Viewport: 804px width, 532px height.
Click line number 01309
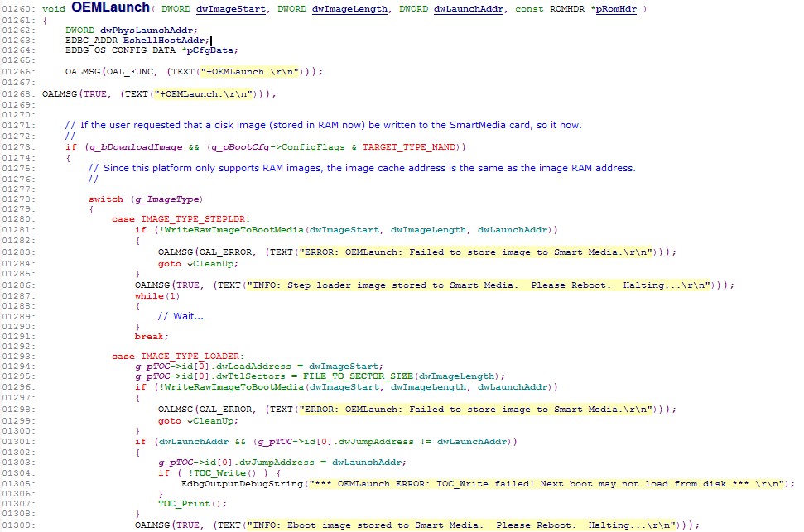click(18, 525)
